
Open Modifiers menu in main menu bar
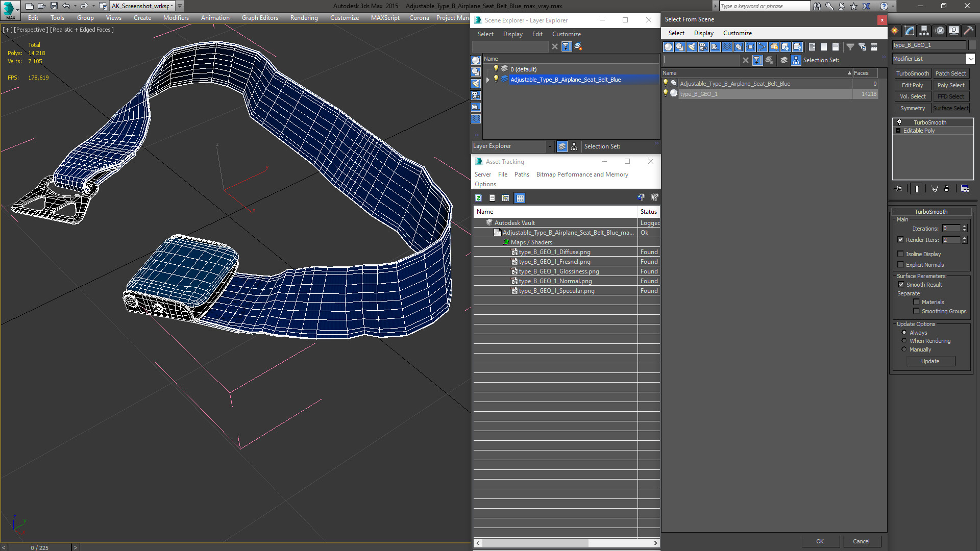(176, 18)
